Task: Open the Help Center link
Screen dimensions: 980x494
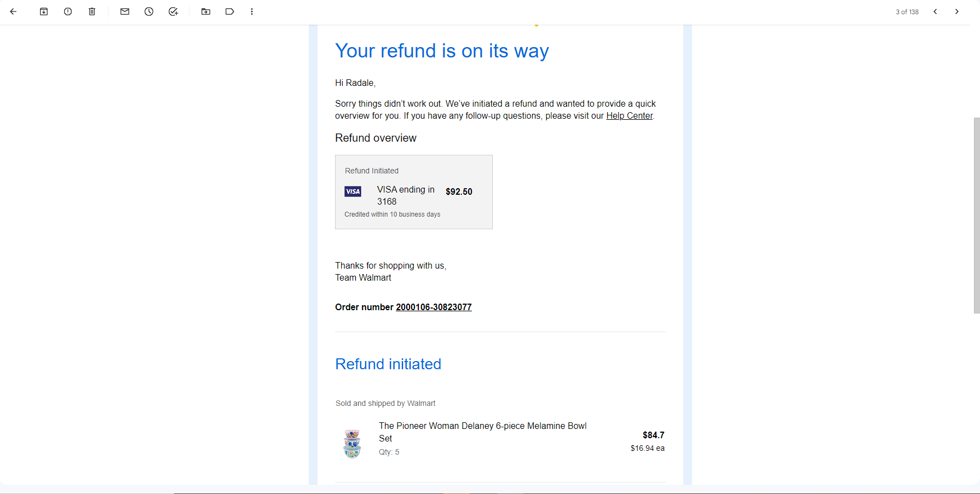Action: (x=630, y=116)
